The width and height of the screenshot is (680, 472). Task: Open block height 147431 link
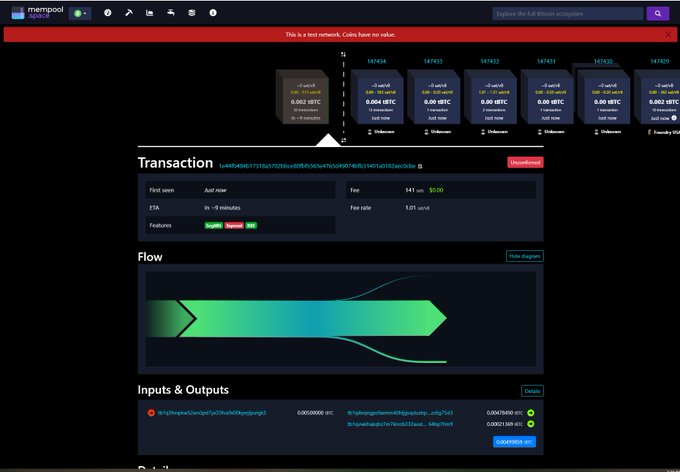point(546,62)
